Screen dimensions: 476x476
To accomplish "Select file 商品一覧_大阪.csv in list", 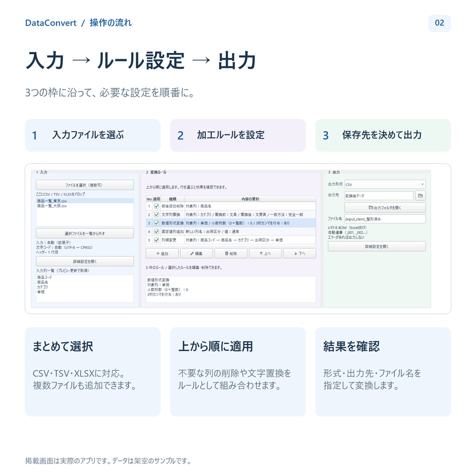I will click(85, 206).
